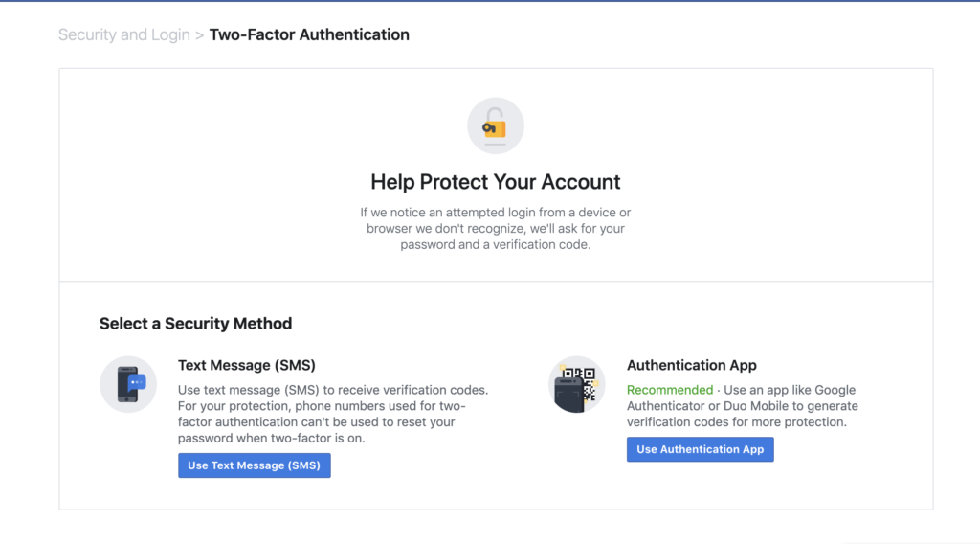The image size is (980, 544).
Task: Click the line beneath the padlock icon
Action: coord(495,145)
